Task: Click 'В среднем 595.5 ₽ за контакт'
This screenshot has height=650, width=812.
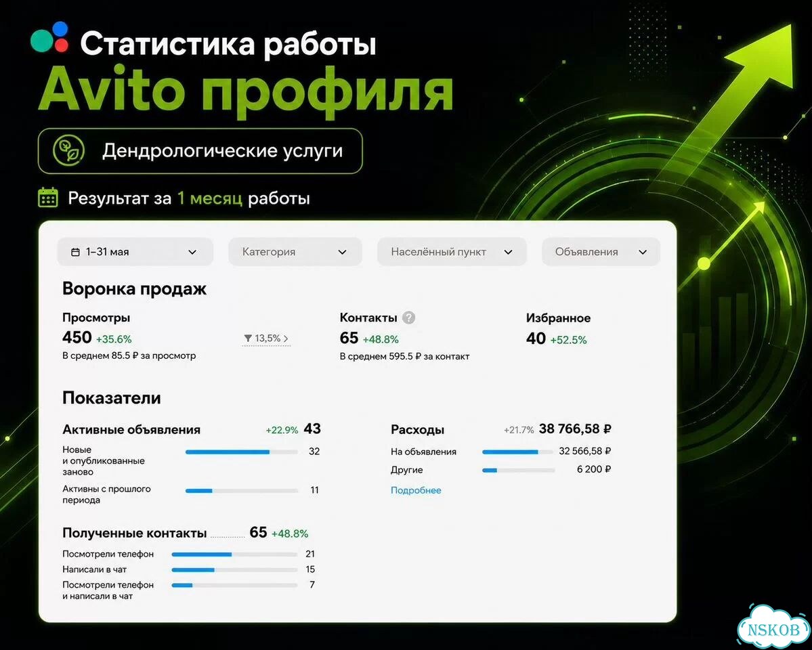Action: (404, 356)
